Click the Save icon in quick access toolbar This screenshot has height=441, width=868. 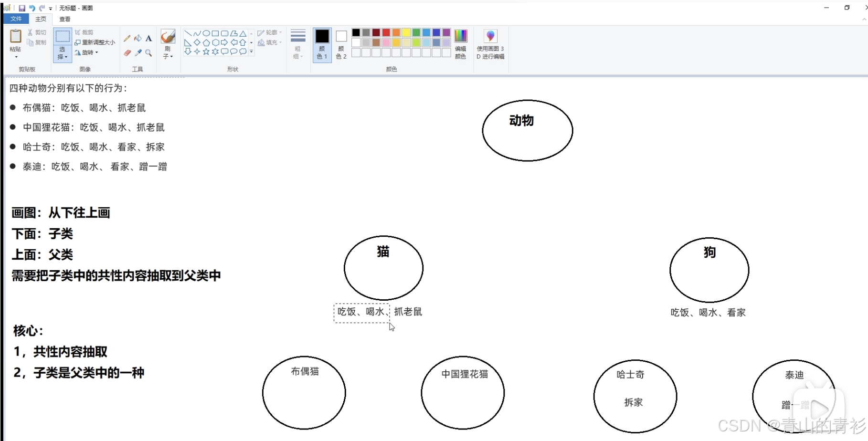click(22, 8)
